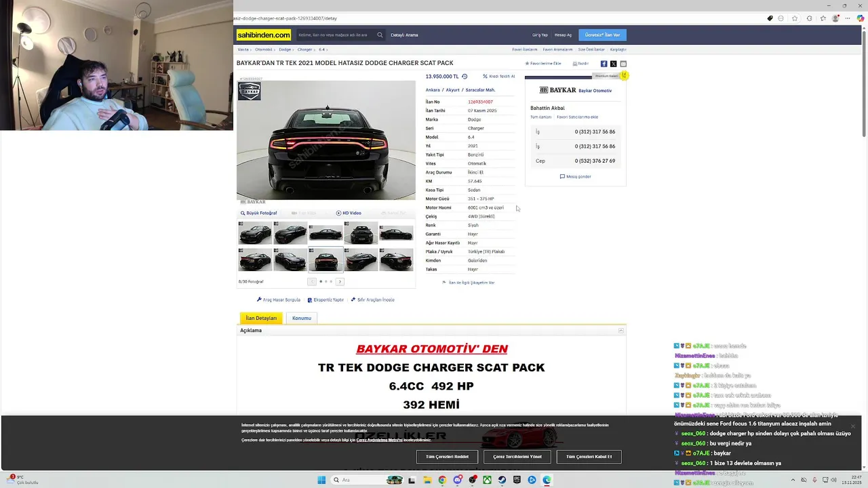Collapse the Açıklama section
868x488 pixels.
(620, 331)
